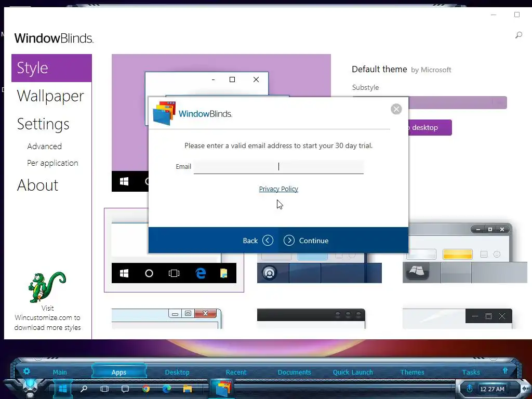This screenshot has width=532, height=399.
Task: Close the email trial dialog
Action: (x=396, y=109)
